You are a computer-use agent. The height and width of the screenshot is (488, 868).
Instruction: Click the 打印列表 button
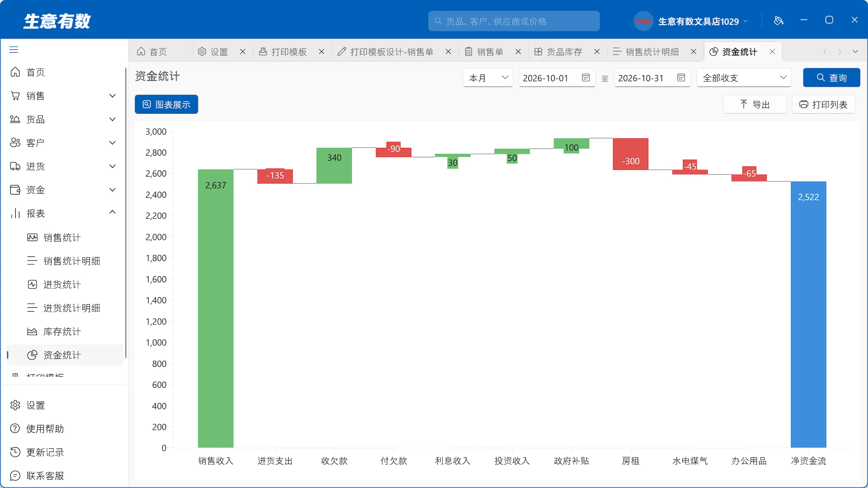(x=823, y=104)
